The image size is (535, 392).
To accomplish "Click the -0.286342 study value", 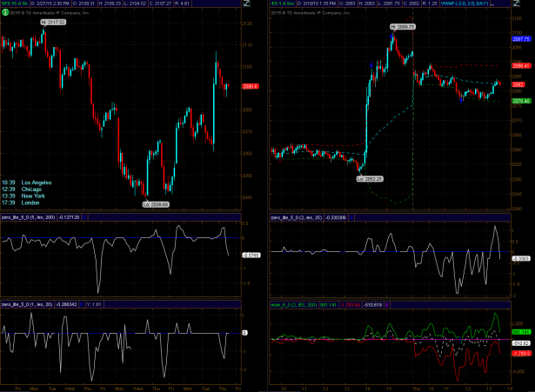I will tap(67, 304).
